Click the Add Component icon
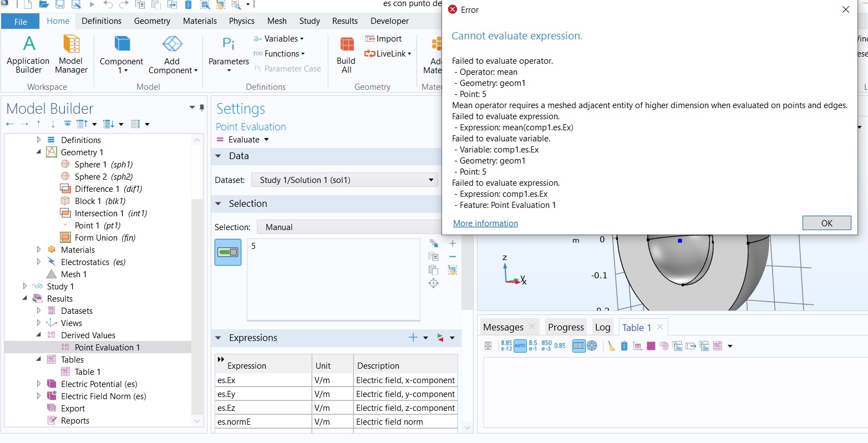Screen dimensions: 868x443 click(172, 54)
